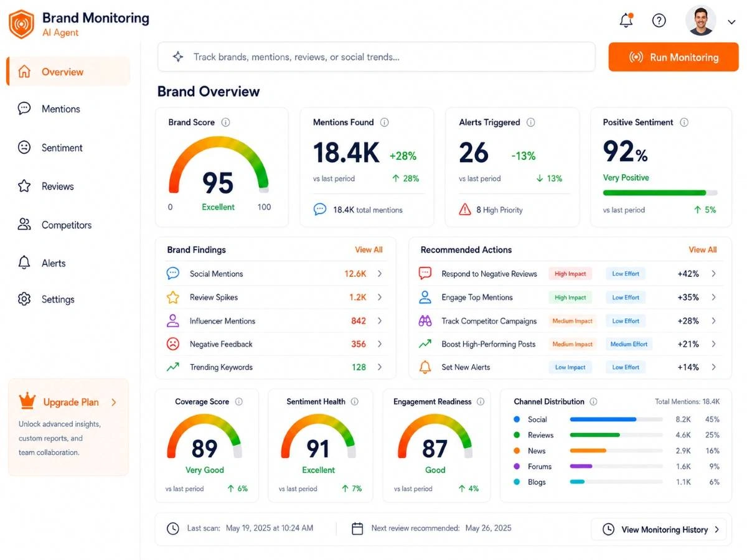Open Settings in sidebar
747x560 pixels.
coord(58,299)
